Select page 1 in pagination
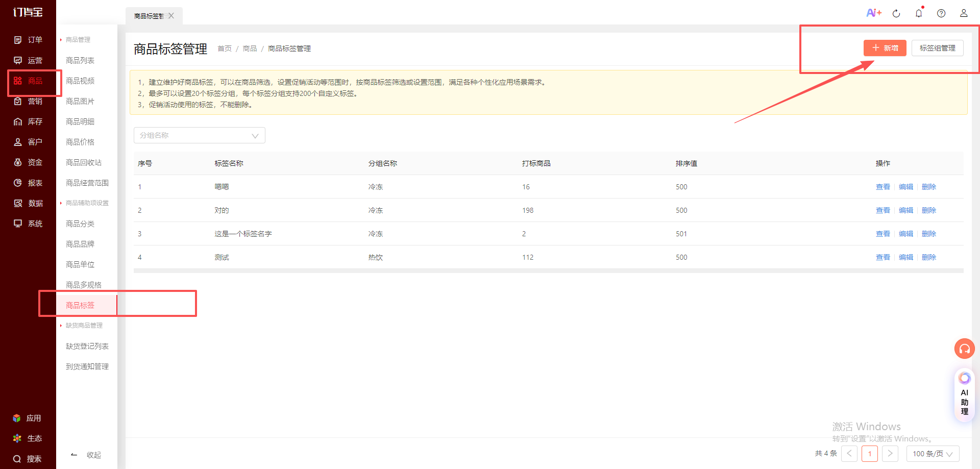980x469 pixels. tap(870, 454)
